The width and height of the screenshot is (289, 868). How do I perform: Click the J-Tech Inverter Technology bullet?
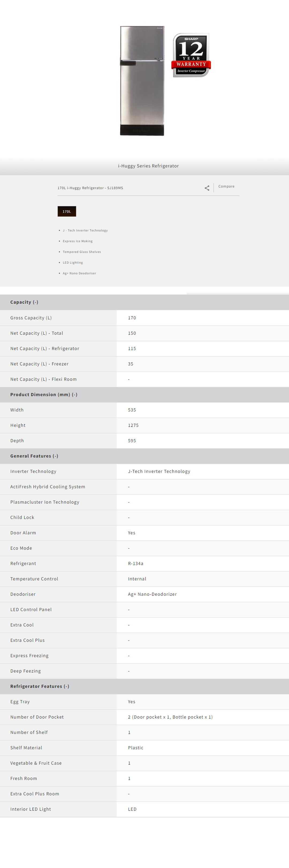pyautogui.click(x=85, y=230)
